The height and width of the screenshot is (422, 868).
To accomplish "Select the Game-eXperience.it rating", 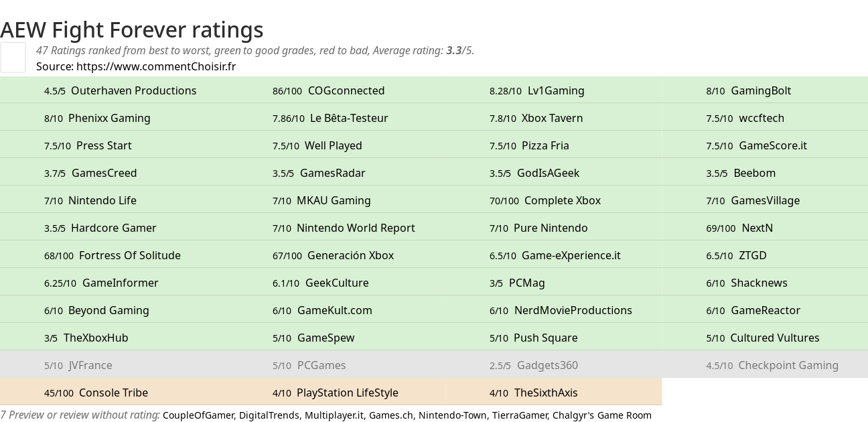I will tap(555, 255).
